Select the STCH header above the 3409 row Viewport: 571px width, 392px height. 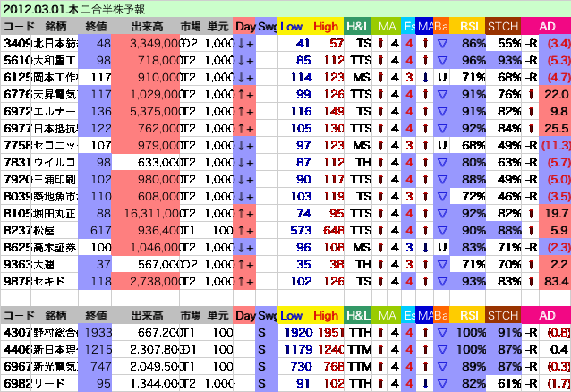503,27
